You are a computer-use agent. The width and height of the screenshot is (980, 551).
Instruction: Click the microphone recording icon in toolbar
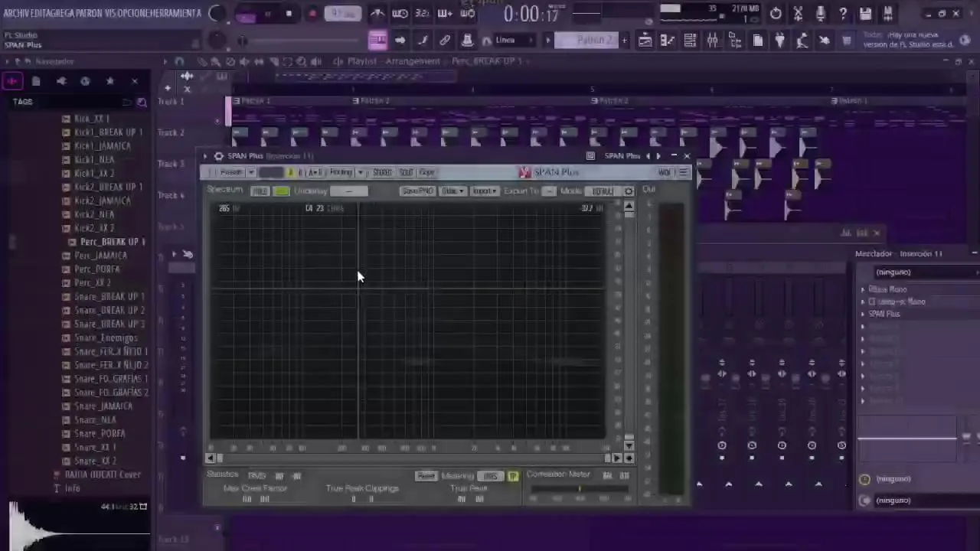[x=820, y=14]
